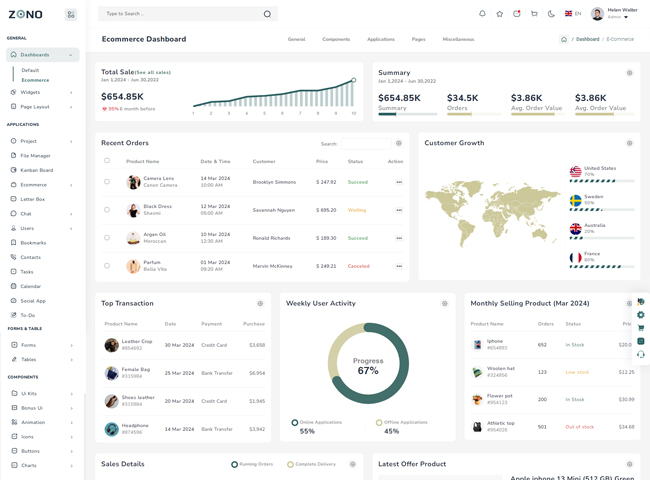Click the Recent Orders search field
This screenshot has width=650, height=480.
[366, 144]
